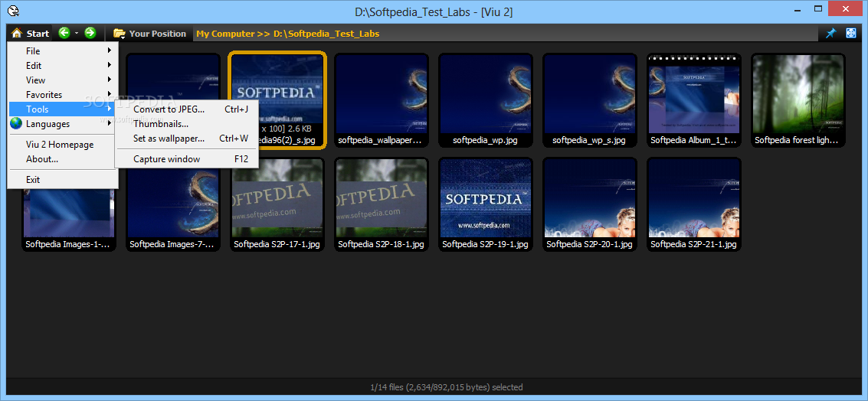Select the Softpedia Album_1 thumbnail
The height and width of the screenshot is (401, 868).
693,101
